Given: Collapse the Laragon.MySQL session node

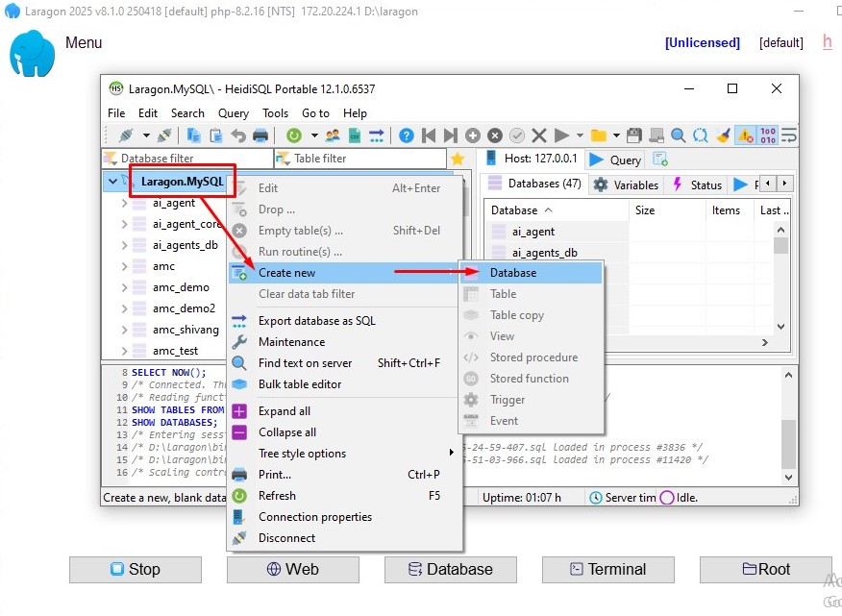Looking at the screenshot, I should 113,182.
